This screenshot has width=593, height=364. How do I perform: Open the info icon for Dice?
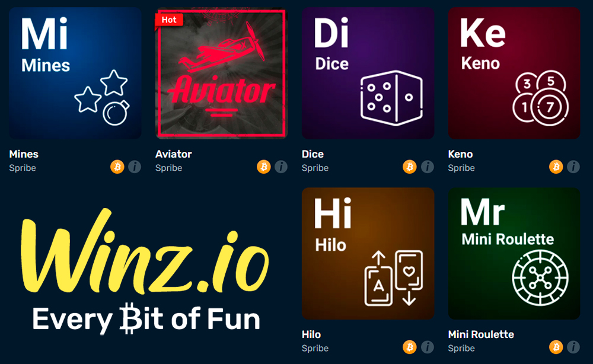(x=428, y=167)
